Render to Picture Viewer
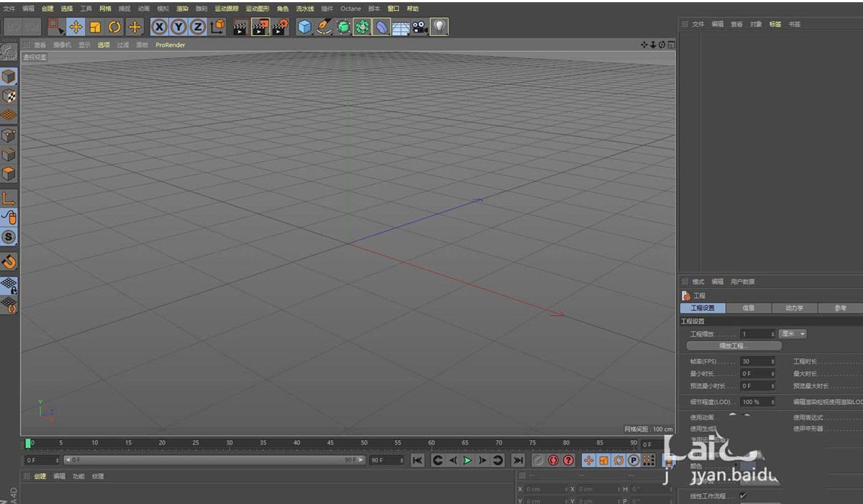Image resolution: width=863 pixels, height=504 pixels. coord(260,27)
